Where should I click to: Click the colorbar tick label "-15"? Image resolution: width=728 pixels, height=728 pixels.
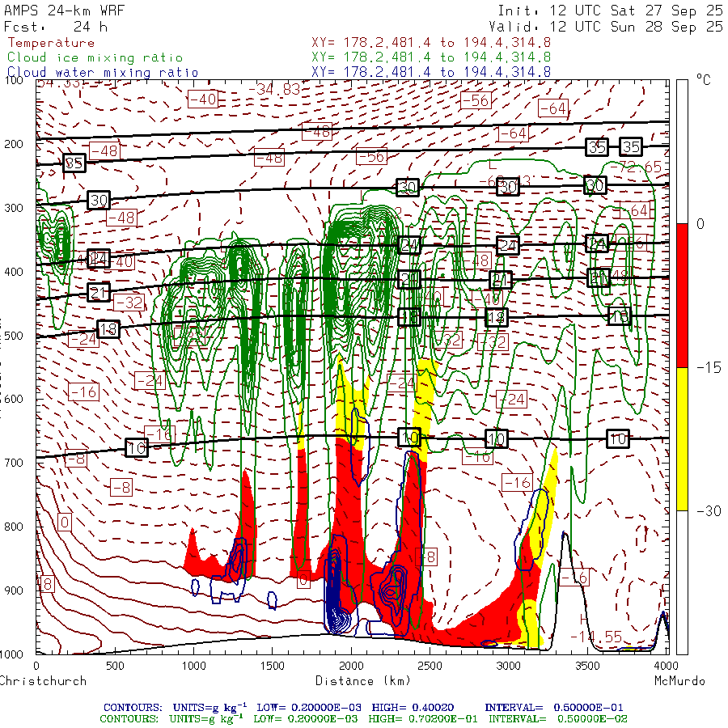pos(708,368)
